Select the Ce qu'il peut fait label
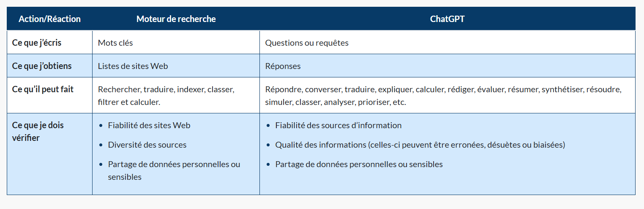This screenshot has height=209, width=644. [x=43, y=89]
